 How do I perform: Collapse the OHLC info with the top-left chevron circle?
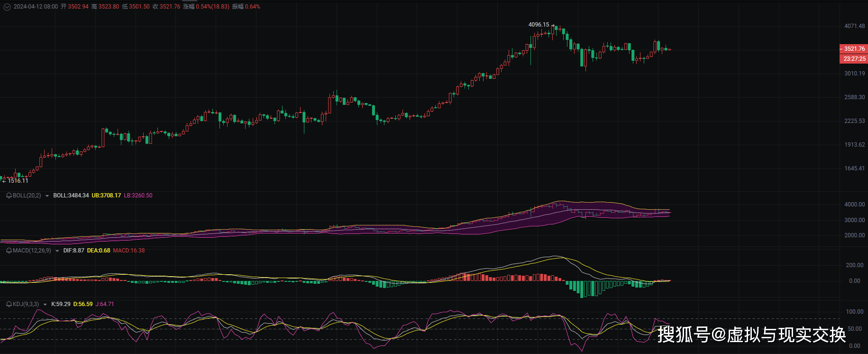coord(7,7)
